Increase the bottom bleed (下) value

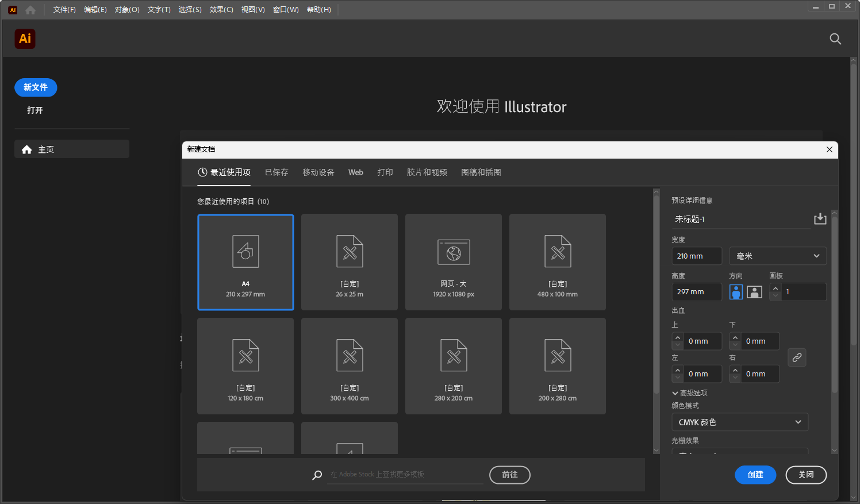tap(735, 337)
